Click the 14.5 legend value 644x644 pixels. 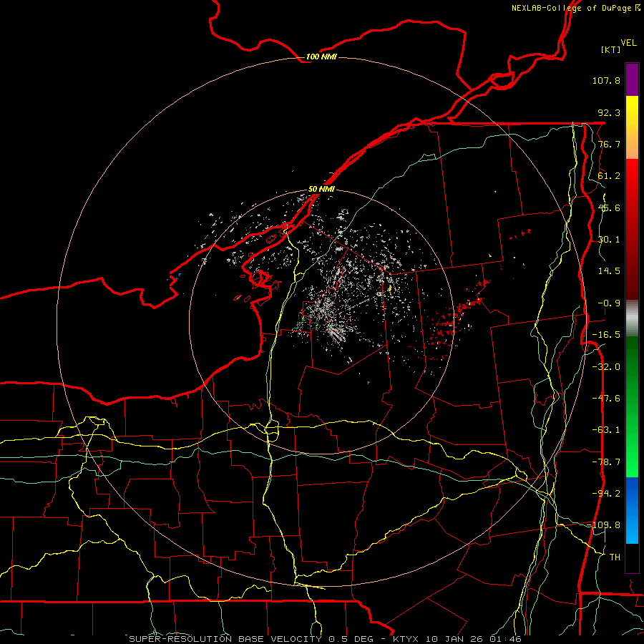(x=609, y=271)
